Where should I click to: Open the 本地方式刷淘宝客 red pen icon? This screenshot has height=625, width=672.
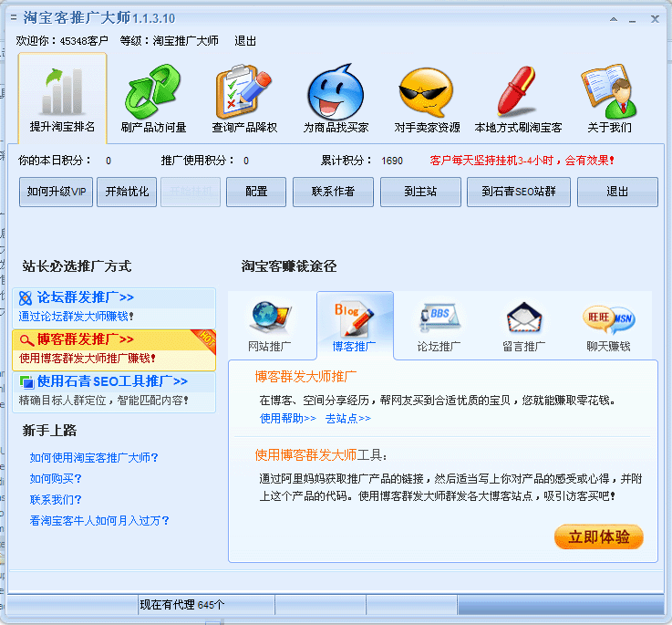pos(517,91)
